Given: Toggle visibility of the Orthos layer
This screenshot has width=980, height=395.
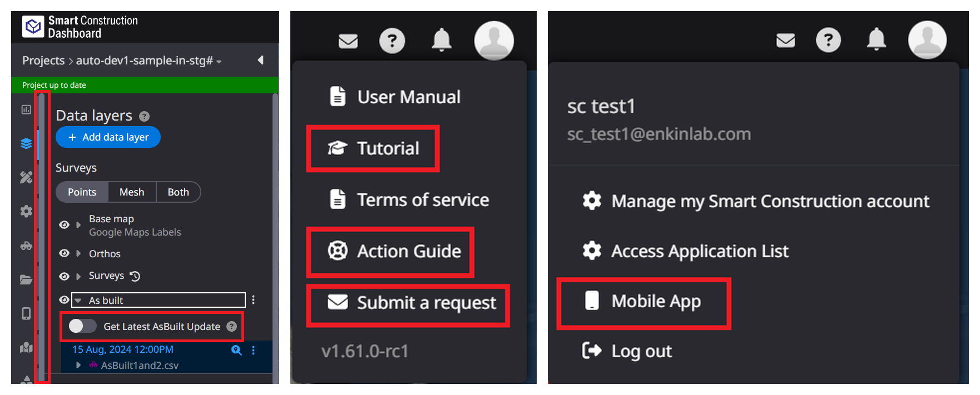Looking at the screenshot, I should click(x=65, y=253).
